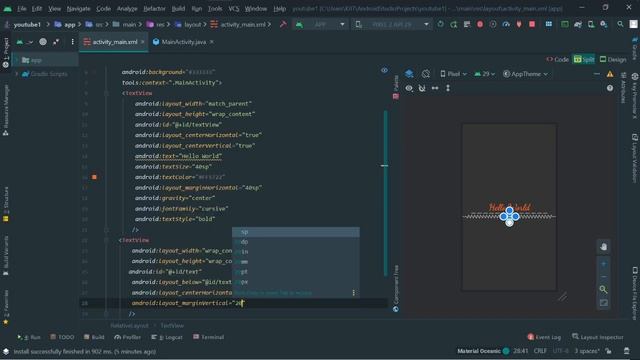Switch editor to Code view
Image resolution: width=640 pixels, height=360 pixels.
558,60
